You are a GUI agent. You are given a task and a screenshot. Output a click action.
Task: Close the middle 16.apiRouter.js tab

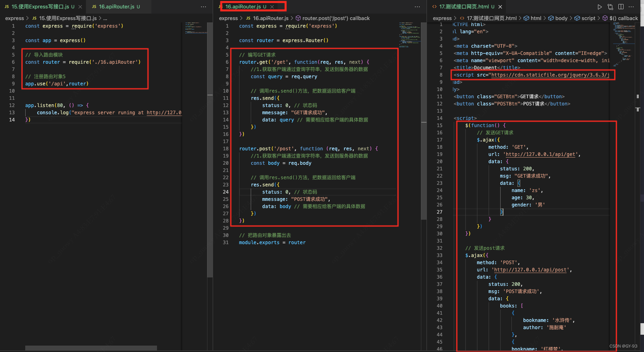(x=272, y=7)
